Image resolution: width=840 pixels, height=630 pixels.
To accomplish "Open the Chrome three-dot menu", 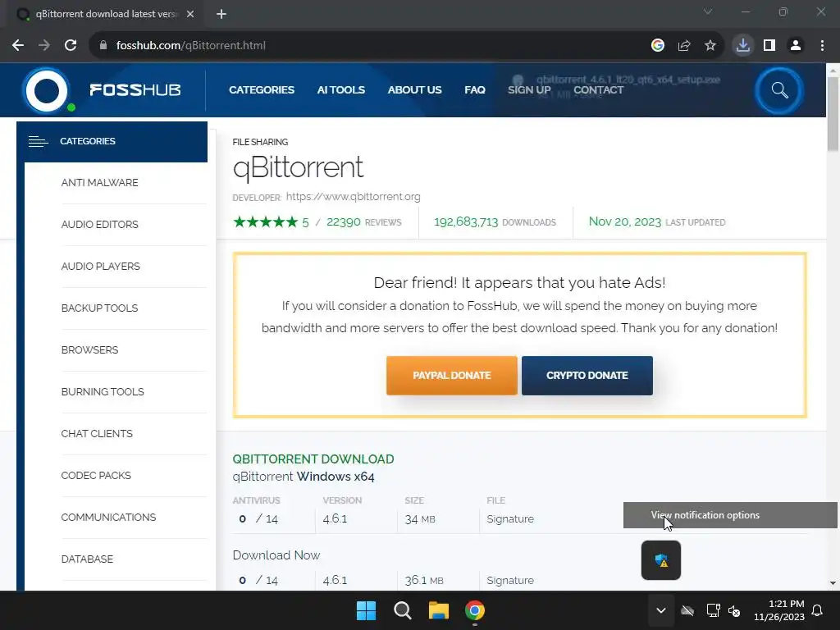I will tap(822, 46).
